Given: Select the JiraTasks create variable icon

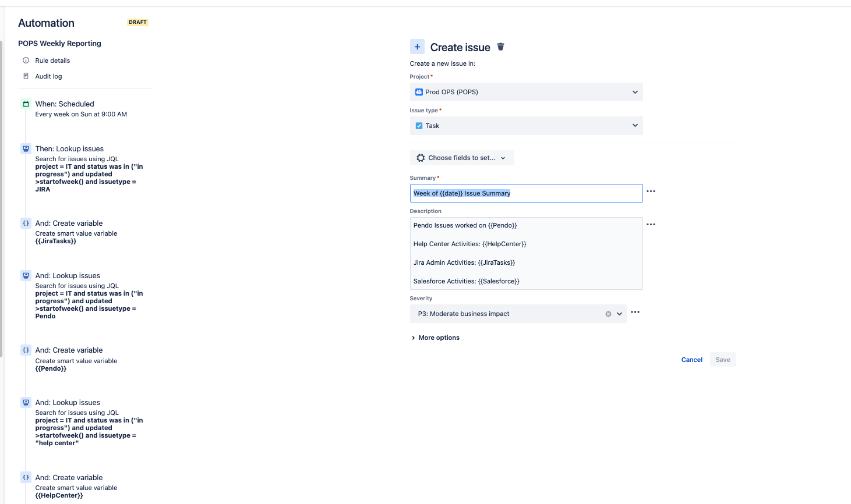Looking at the screenshot, I should [x=26, y=223].
